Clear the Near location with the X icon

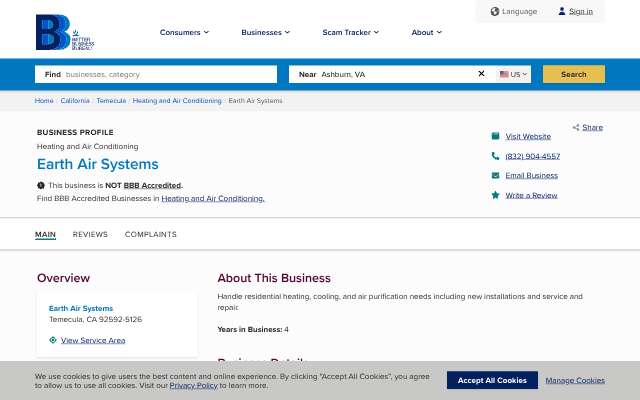(x=481, y=73)
